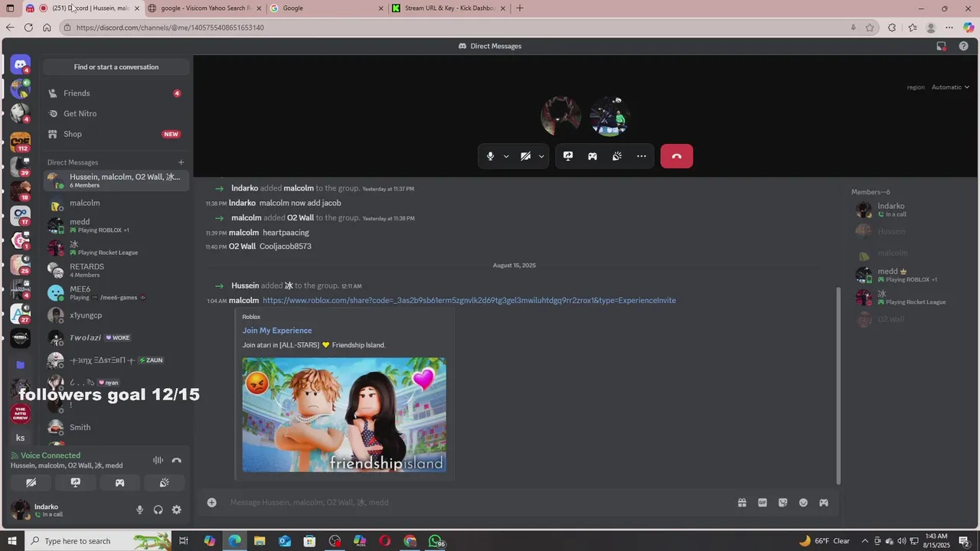980x551 pixels.
Task: Open apps launcher icon in message box
Action: point(824,503)
